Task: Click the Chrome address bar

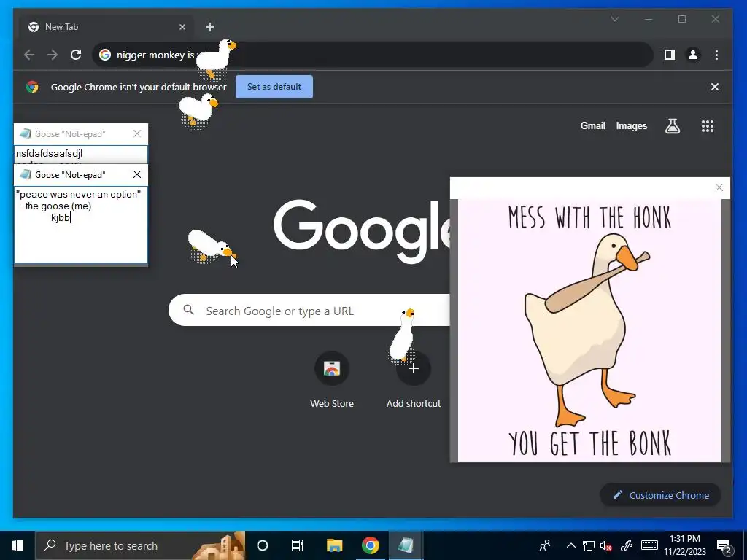Action: [x=371, y=55]
